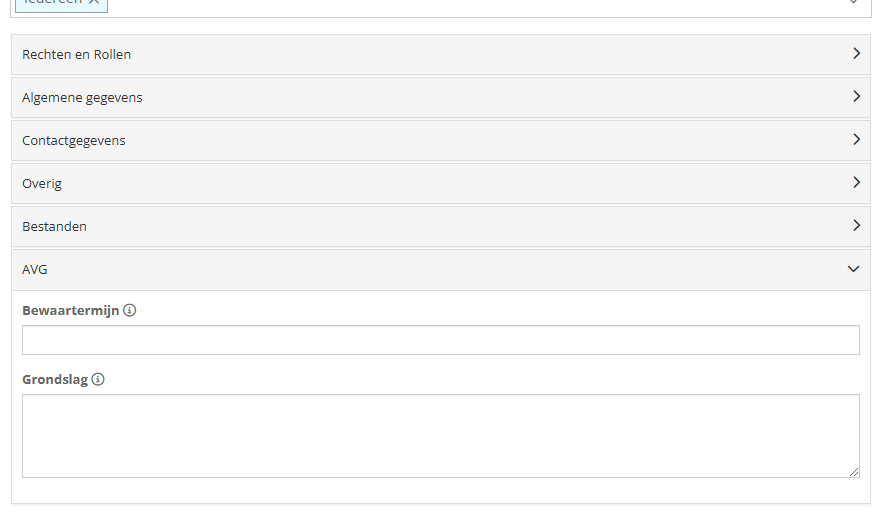885x514 pixels.
Task: Click the Bewaartermijn field label
Action: coord(71,310)
